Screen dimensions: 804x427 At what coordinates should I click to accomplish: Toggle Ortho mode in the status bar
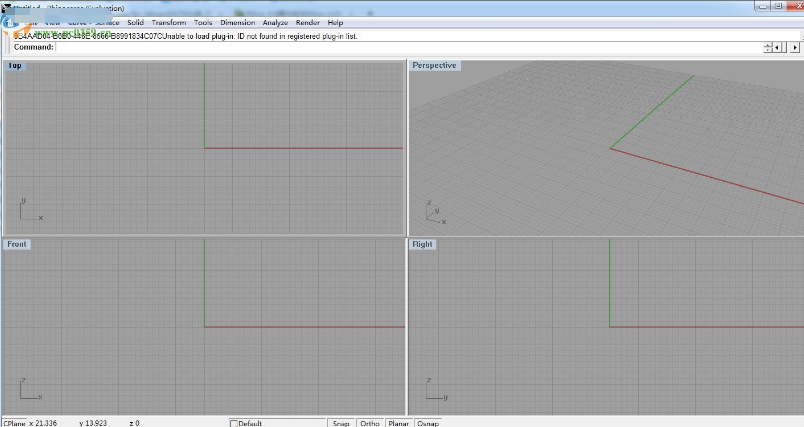click(x=370, y=423)
